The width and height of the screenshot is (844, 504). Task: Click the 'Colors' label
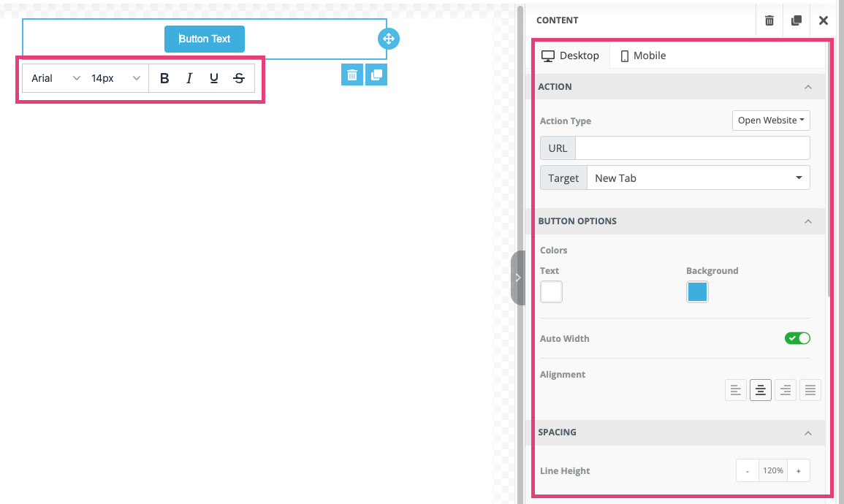click(553, 250)
